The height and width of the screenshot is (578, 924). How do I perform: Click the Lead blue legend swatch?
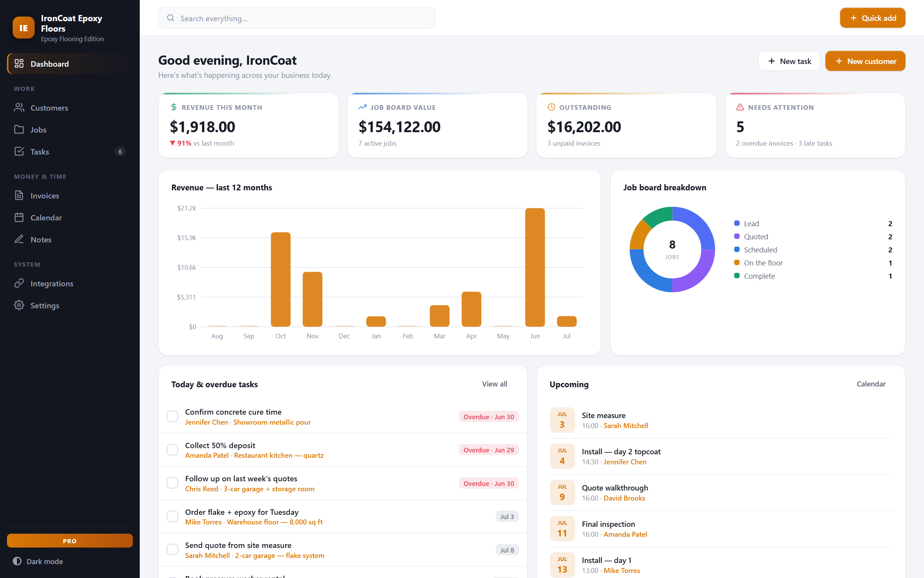[737, 223]
